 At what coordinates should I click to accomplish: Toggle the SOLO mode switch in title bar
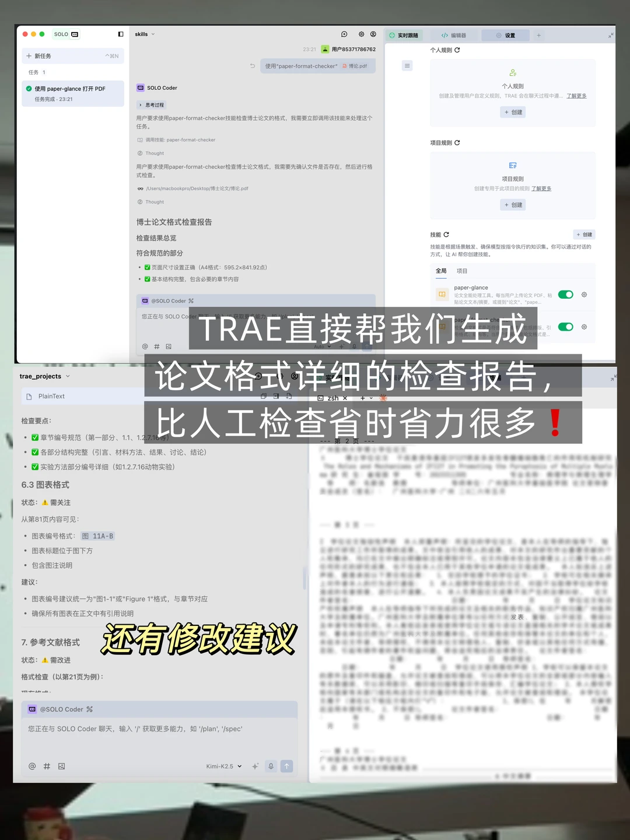[66, 34]
